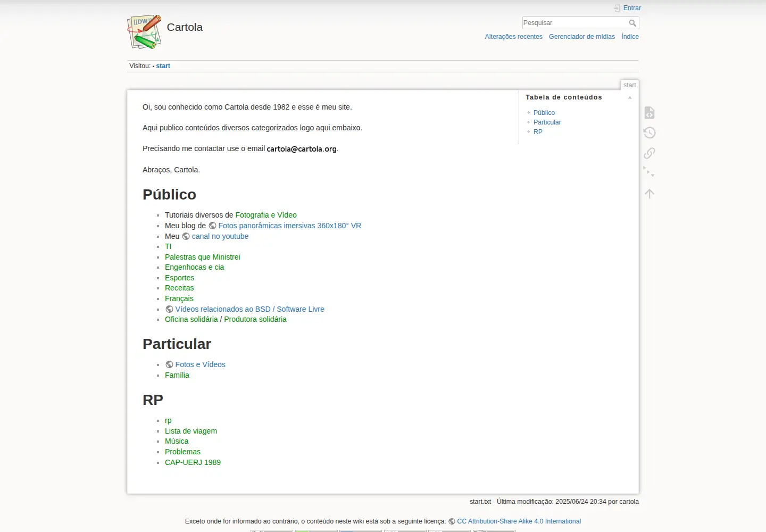The width and height of the screenshot is (766, 532).
Task: Open the Français link
Action: pos(179,298)
